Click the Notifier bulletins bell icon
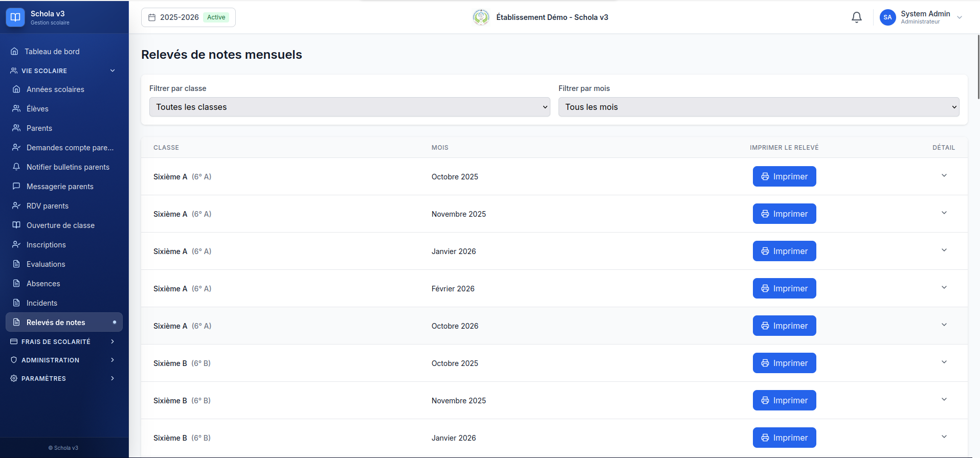 [16, 167]
